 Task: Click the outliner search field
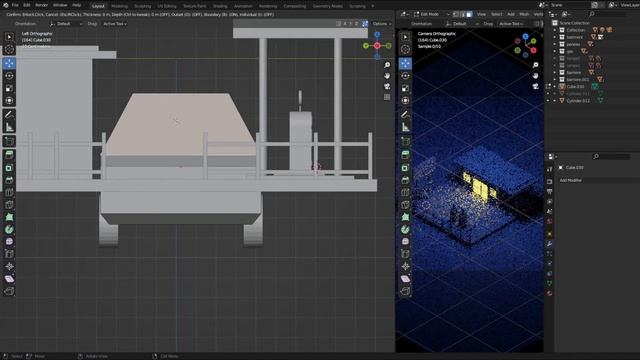click(x=607, y=14)
